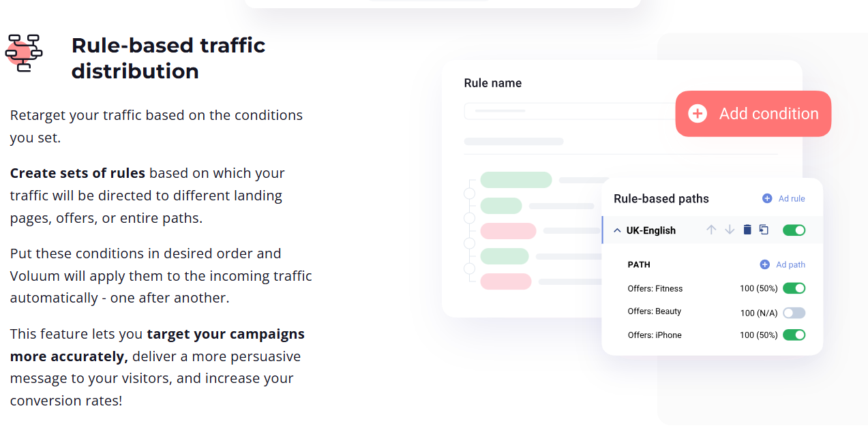Move UK-English rule up with arrow
This screenshot has width=868, height=430.
[711, 230]
